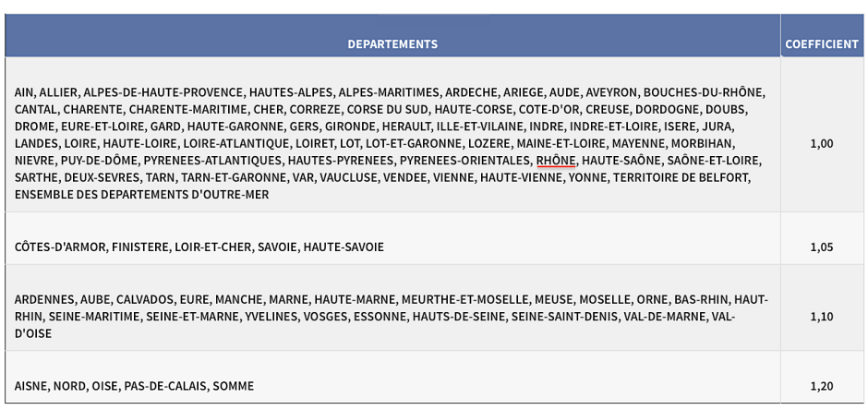
Task: Select the 1,10 coefficient cell
Action: click(x=822, y=317)
